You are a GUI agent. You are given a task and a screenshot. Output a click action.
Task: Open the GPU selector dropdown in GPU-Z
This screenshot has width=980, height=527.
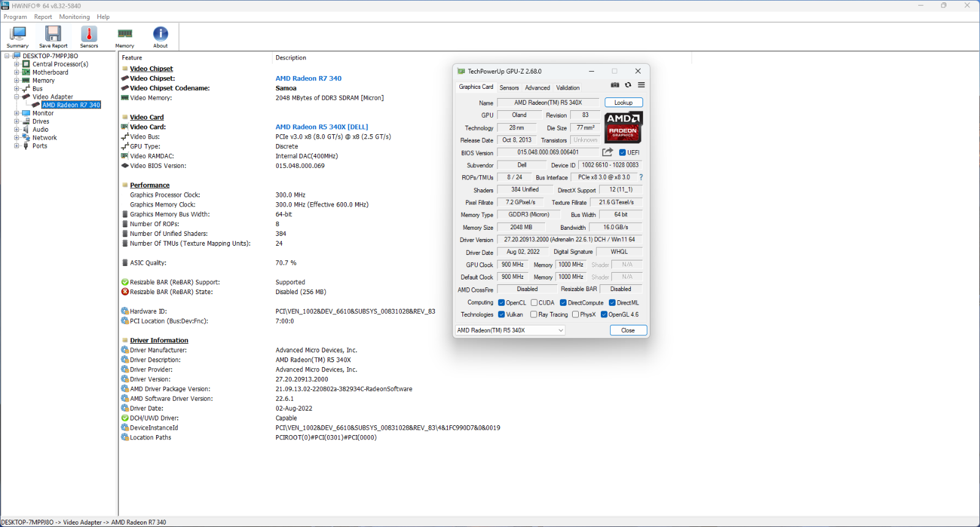click(510, 330)
